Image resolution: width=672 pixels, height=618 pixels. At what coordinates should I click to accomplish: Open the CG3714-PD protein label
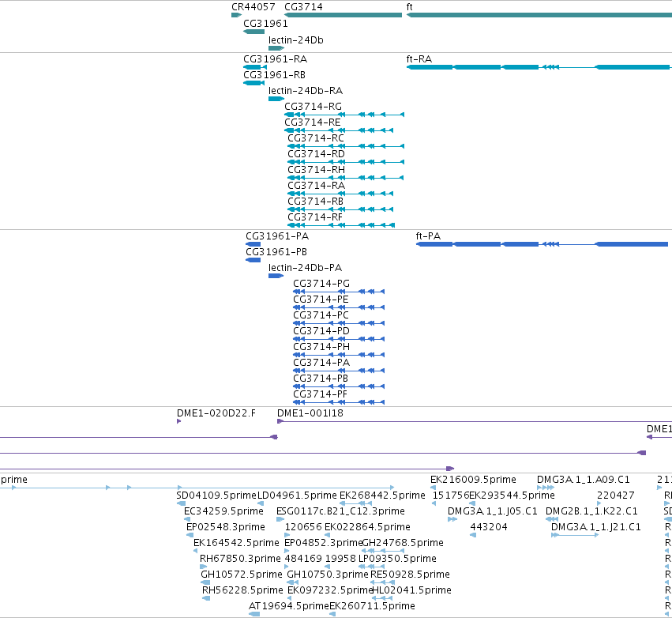click(x=321, y=331)
